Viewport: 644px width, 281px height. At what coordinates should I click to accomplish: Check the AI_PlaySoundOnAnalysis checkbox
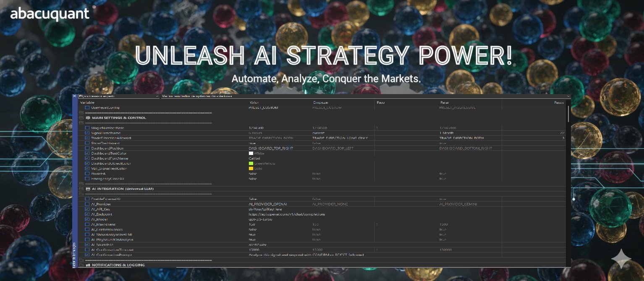pyautogui.click(x=87, y=239)
